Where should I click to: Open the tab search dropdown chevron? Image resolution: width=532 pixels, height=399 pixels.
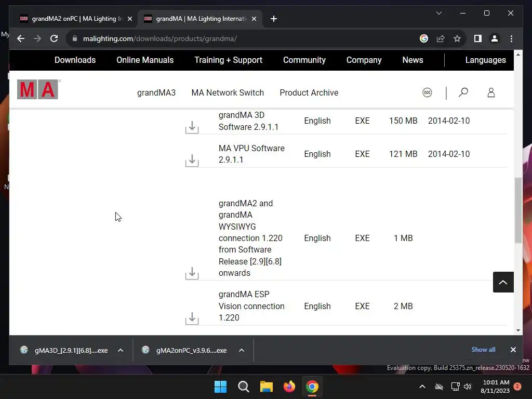pos(438,13)
